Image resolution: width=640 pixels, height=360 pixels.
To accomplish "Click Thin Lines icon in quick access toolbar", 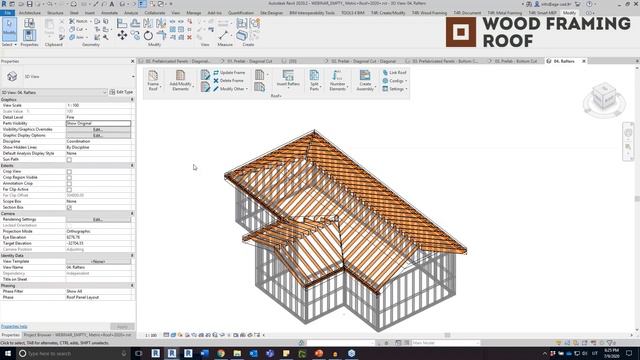I will point(142,4).
